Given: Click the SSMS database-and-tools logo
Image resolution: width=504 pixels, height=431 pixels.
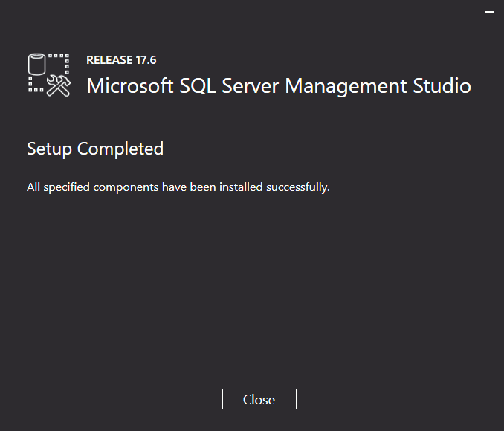Looking at the screenshot, I should point(49,75).
